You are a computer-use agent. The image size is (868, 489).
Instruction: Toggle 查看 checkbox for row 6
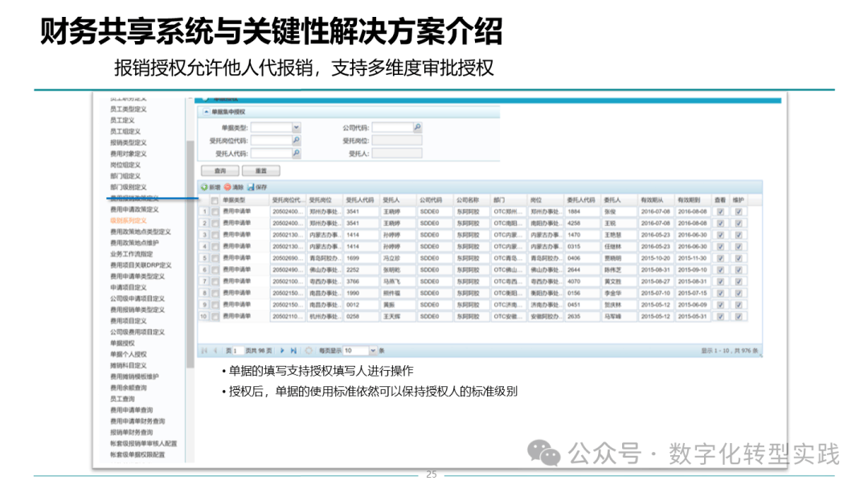coord(720,270)
